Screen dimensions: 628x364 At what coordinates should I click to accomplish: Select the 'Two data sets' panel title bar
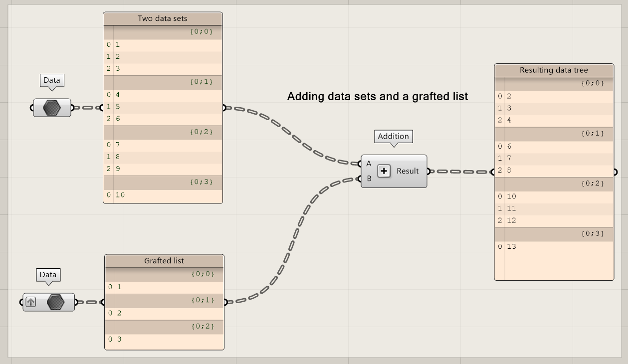tap(163, 19)
